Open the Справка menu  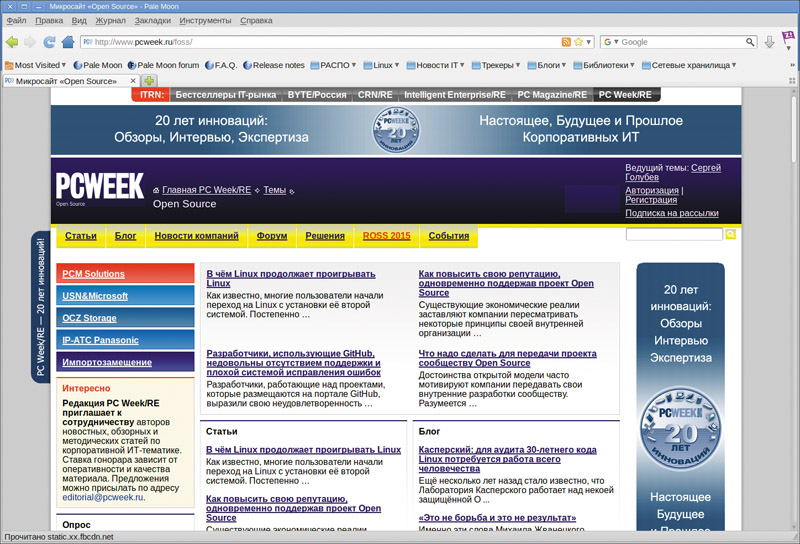point(256,20)
